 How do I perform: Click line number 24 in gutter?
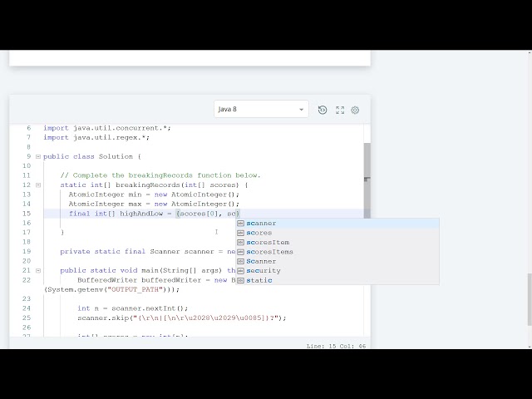click(27, 308)
